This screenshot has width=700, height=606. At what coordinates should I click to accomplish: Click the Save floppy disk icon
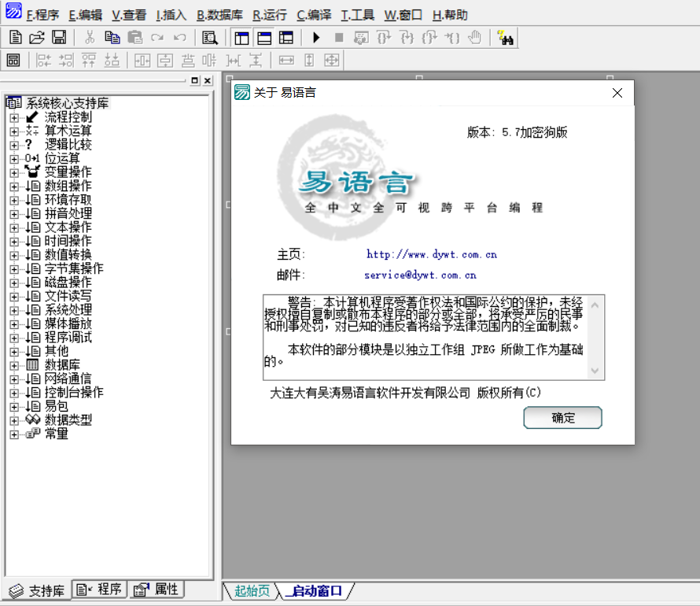(x=59, y=38)
